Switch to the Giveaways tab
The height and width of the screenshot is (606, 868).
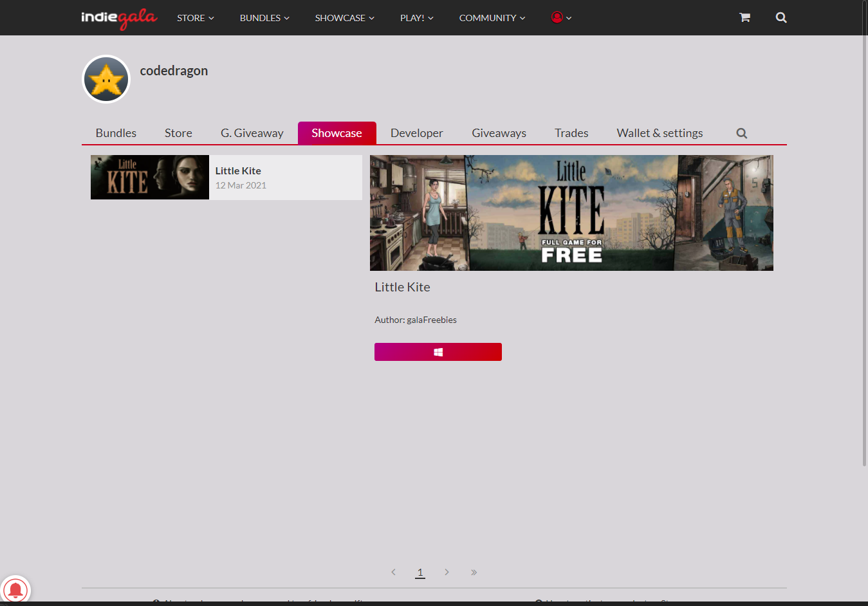pyautogui.click(x=499, y=133)
